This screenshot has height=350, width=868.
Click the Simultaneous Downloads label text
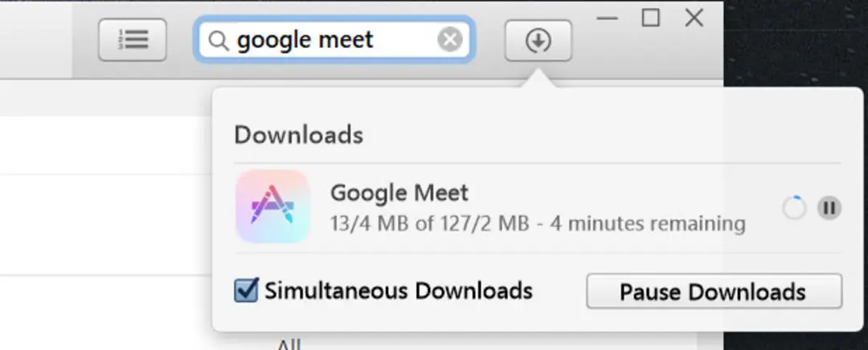click(x=399, y=291)
